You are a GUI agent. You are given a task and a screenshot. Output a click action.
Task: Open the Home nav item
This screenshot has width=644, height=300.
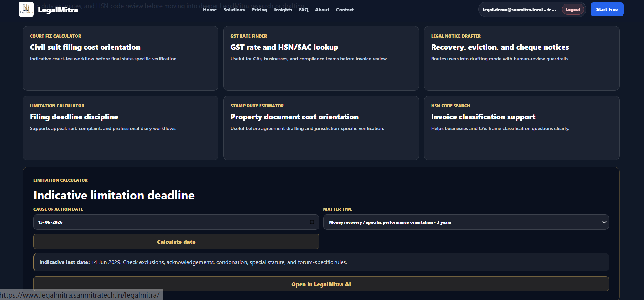(210, 10)
